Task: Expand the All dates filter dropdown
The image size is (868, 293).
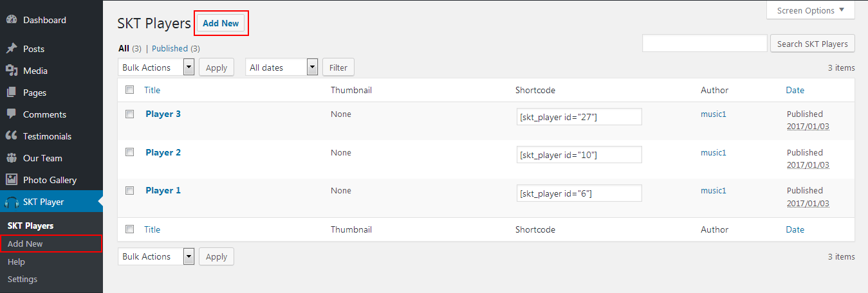Action: [282, 67]
